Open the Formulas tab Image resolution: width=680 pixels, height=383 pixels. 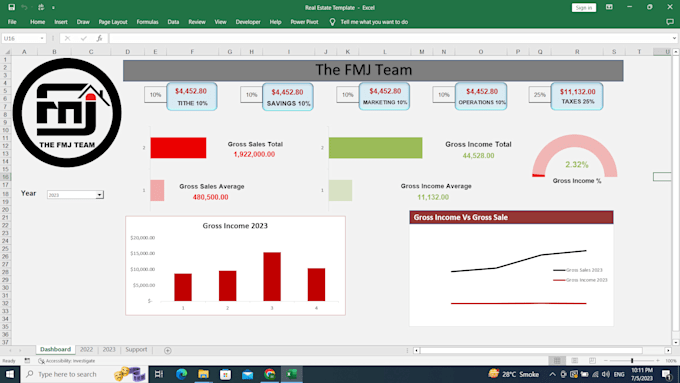click(147, 22)
